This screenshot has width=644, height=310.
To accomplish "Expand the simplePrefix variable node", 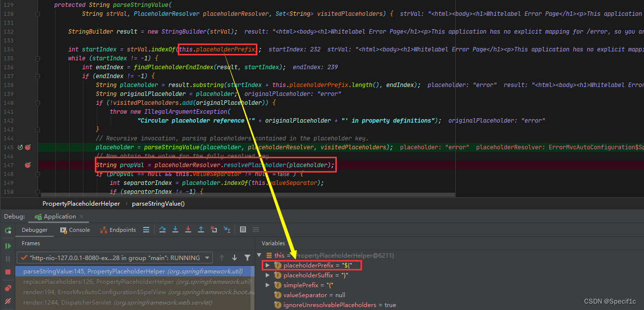I will (268, 285).
